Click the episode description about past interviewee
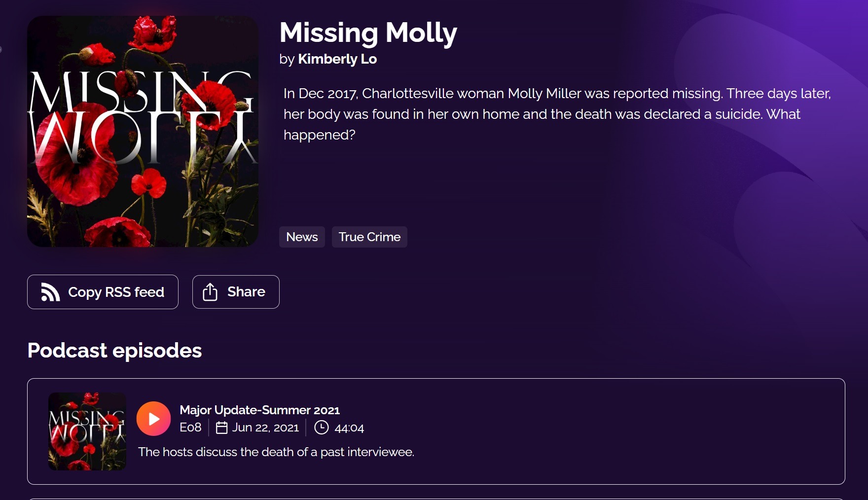The width and height of the screenshot is (868, 500). pos(276,452)
